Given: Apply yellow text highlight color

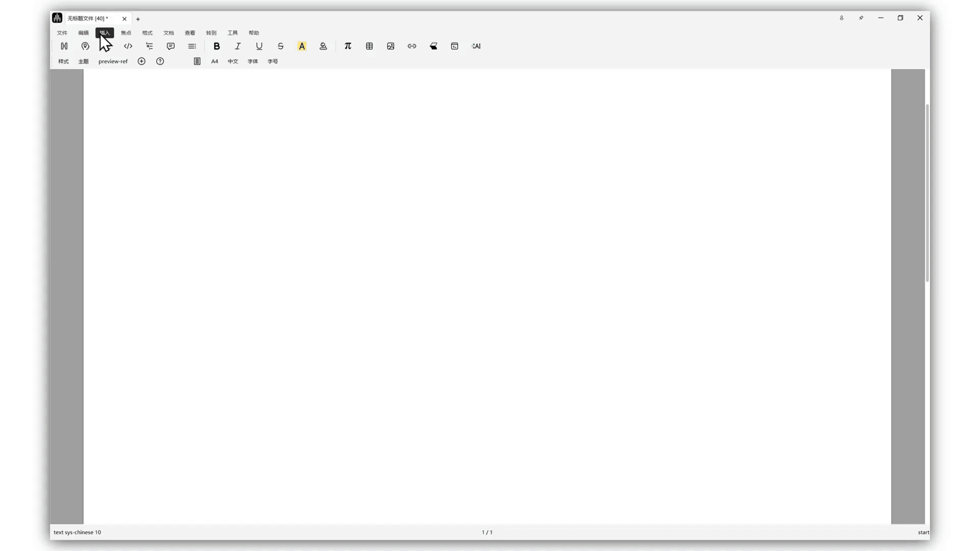Looking at the screenshot, I should coord(302,46).
